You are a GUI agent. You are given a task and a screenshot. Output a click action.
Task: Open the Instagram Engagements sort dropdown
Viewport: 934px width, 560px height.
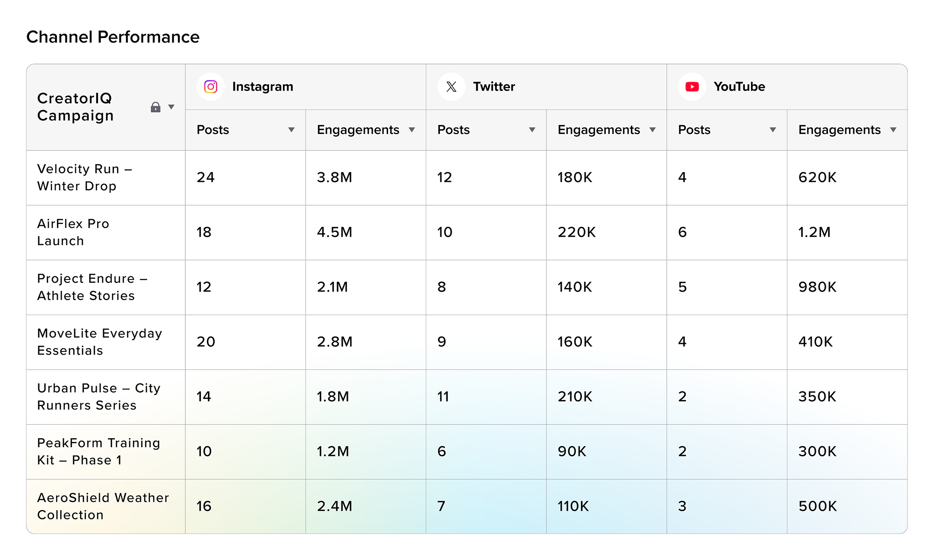pos(412,130)
